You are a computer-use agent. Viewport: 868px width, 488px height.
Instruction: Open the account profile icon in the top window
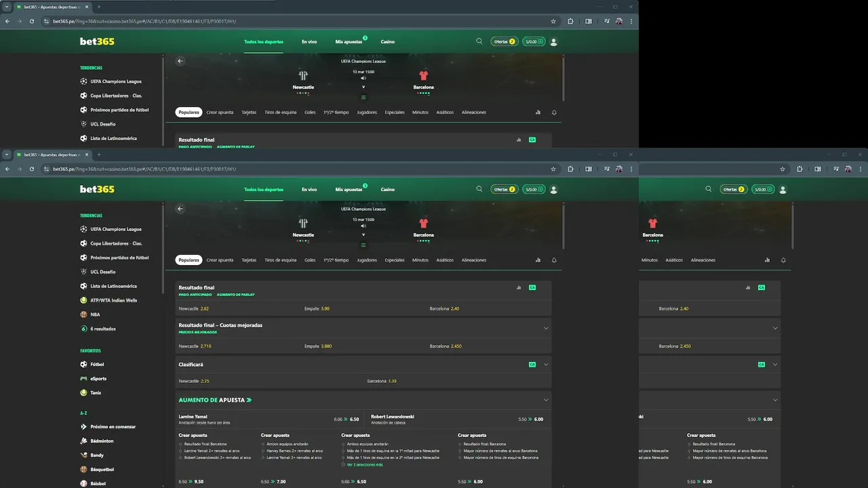coord(553,42)
